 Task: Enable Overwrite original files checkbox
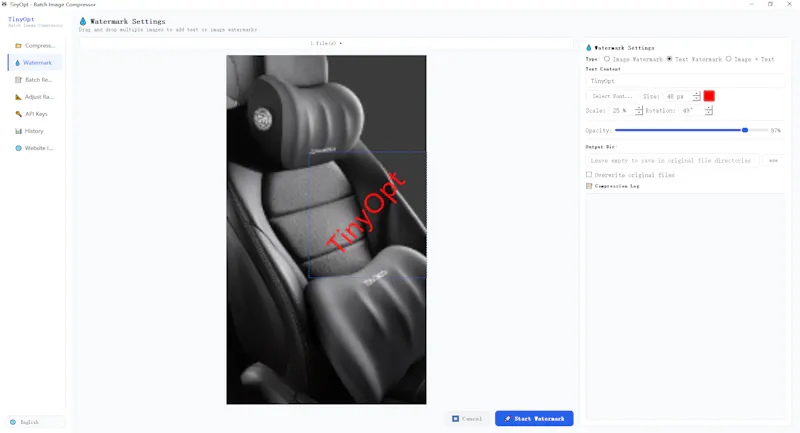(x=589, y=174)
